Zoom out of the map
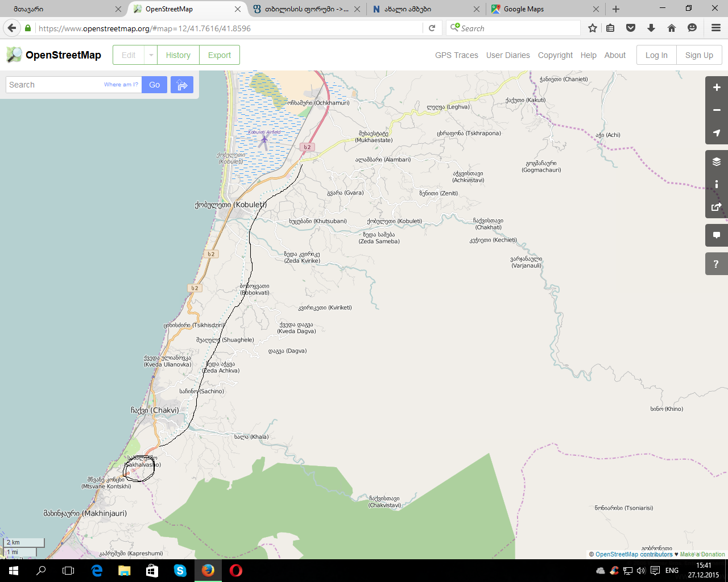The image size is (728, 582). [x=716, y=110]
